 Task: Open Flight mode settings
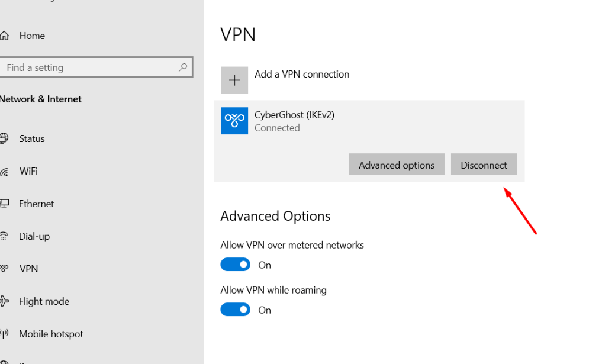click(44, 301)
